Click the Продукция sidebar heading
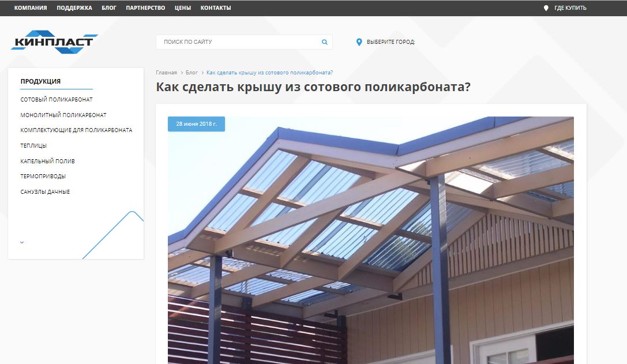 pyautogui.click(x=40, y=81)
